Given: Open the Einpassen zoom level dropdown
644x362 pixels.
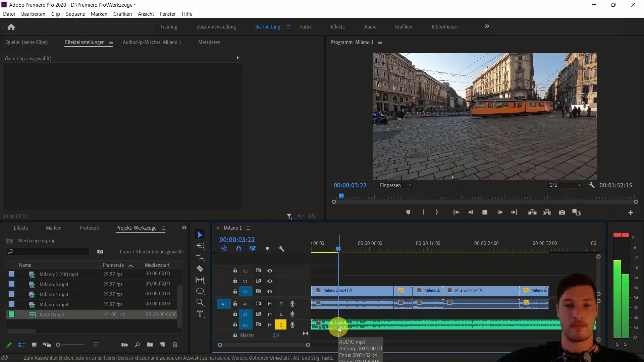Looking at the screenshot, I should [395, 185].
